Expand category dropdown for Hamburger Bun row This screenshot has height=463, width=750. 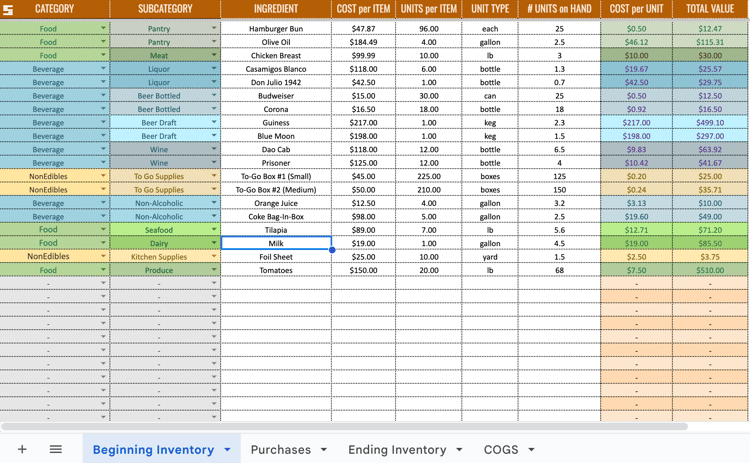103,28
